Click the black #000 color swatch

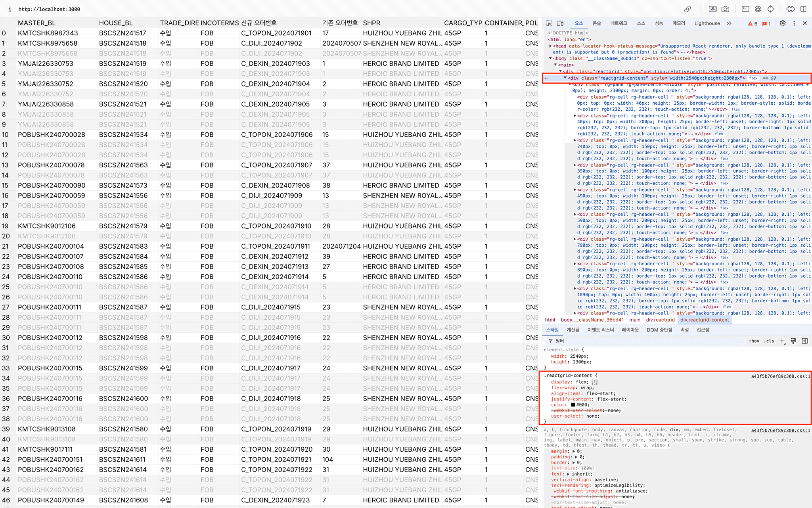click(573, 405)
